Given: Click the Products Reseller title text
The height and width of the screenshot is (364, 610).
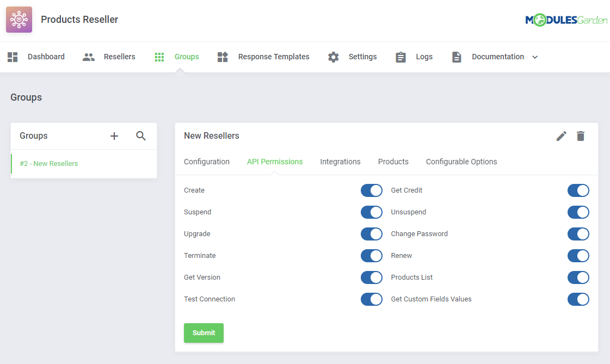Looking at the screenshot, I should pos(79,20).
